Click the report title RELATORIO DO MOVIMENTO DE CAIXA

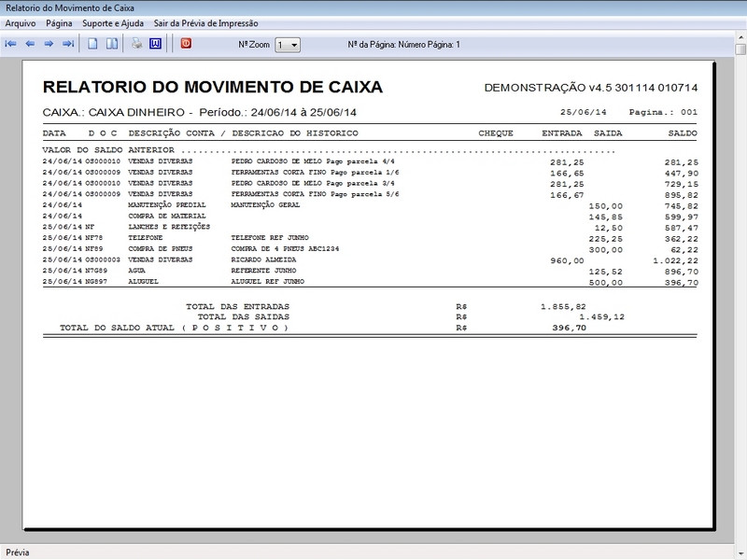pos(213,88)
